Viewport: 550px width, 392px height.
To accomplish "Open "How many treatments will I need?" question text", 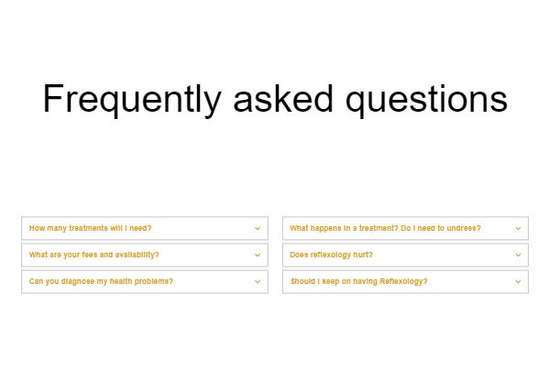I will (91, 228).
